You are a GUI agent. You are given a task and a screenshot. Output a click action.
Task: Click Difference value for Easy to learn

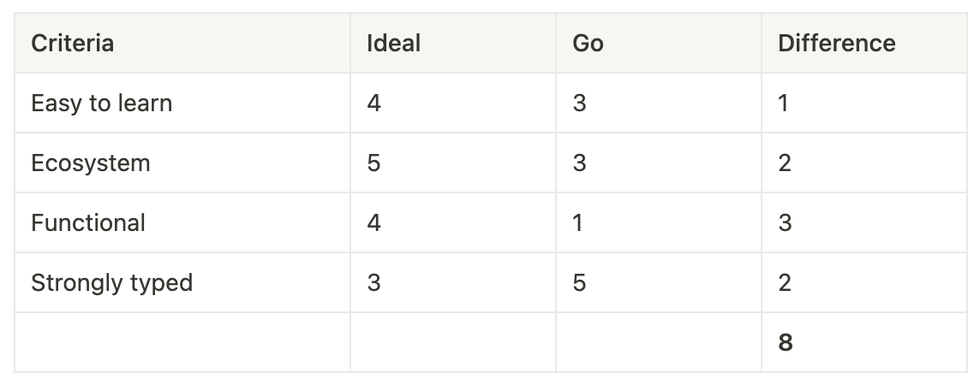click(x=864, y=103)
